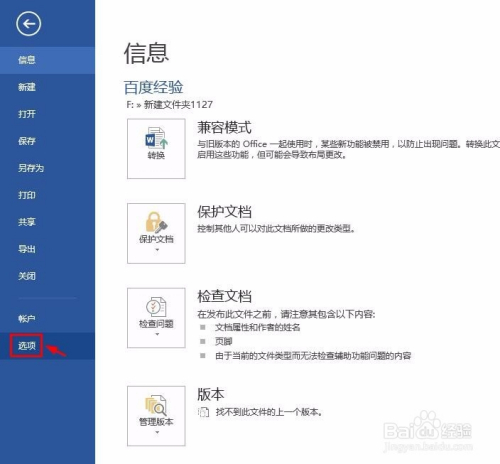The height and width of the screenshot is (464, 500).
Task: Open the 帐户 page
Action: tap(47, 319)
